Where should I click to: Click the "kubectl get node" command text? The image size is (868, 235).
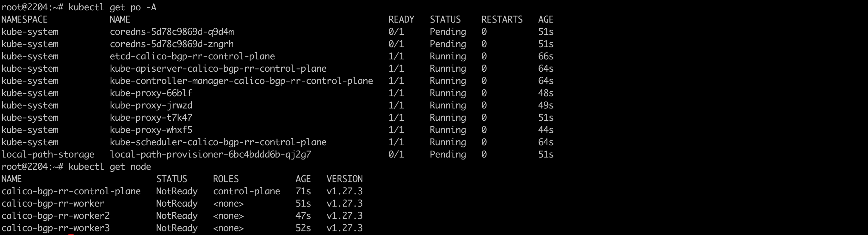(x=109, y=167)
